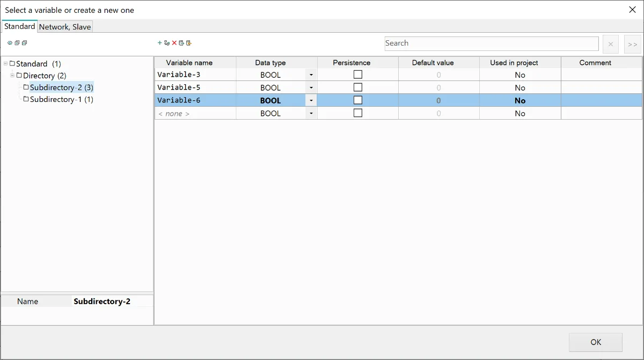The image size is (644, 360).
Task: Click the expand all tree nodes icon
Action: (17, 43)
